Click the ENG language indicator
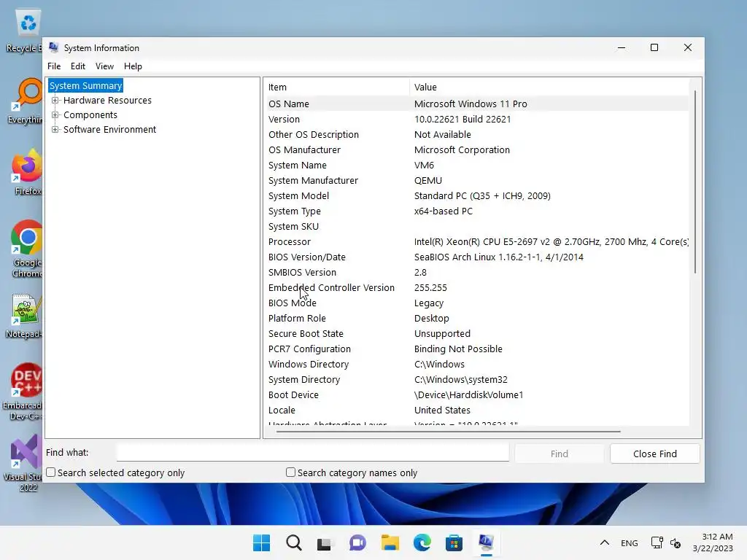The image size is (747, 560). tap(630, 542)
